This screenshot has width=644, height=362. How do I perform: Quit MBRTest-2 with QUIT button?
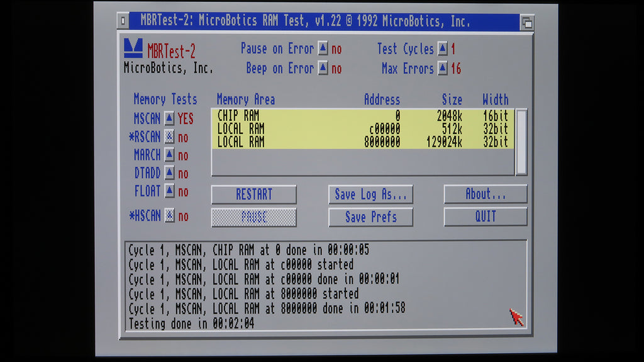point(485,217)
